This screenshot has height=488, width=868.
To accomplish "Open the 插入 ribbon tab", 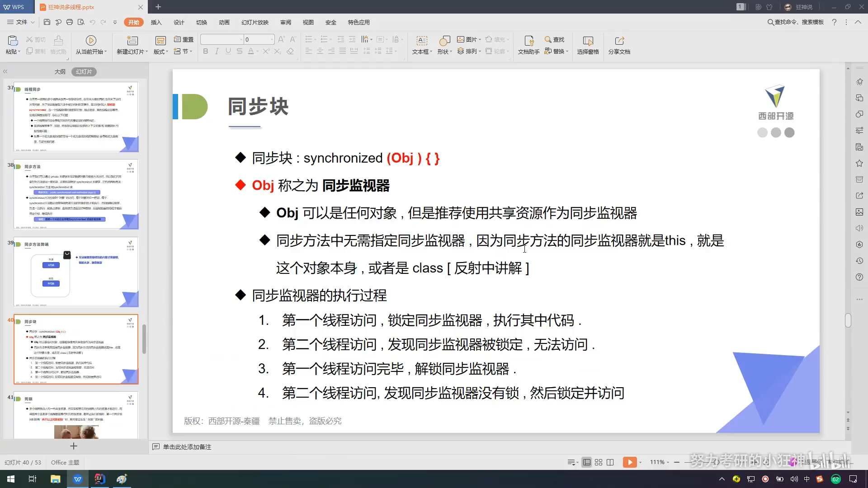I will pyautogui.click(x=156, y=22).
